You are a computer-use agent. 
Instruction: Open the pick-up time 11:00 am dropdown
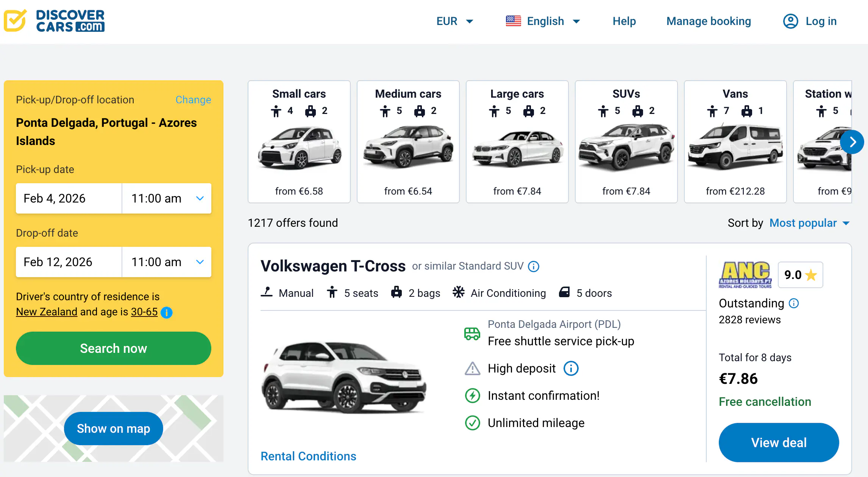click(x=167, y=198)
